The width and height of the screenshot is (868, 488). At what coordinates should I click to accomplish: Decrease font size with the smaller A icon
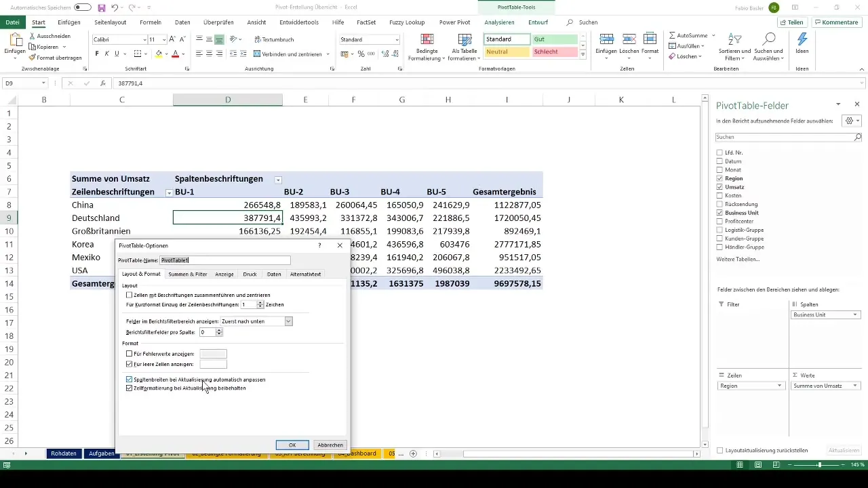pyautogui.click(x=182, y=39)
